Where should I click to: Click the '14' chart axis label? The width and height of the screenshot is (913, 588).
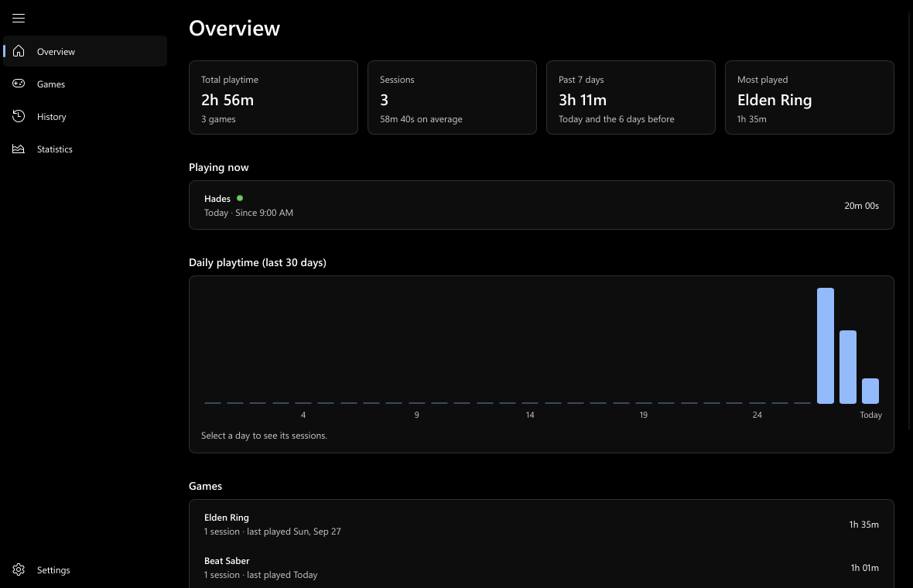click(x=530, y=415)
